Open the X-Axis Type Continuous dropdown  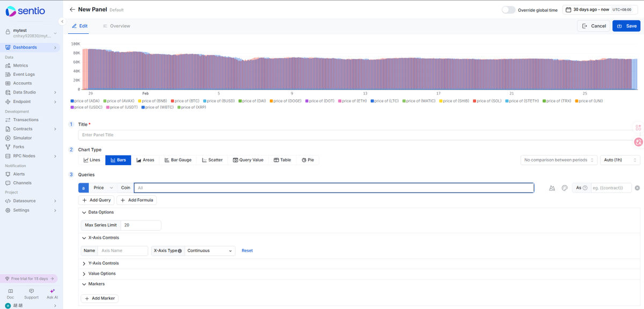(x=210, y=251)
